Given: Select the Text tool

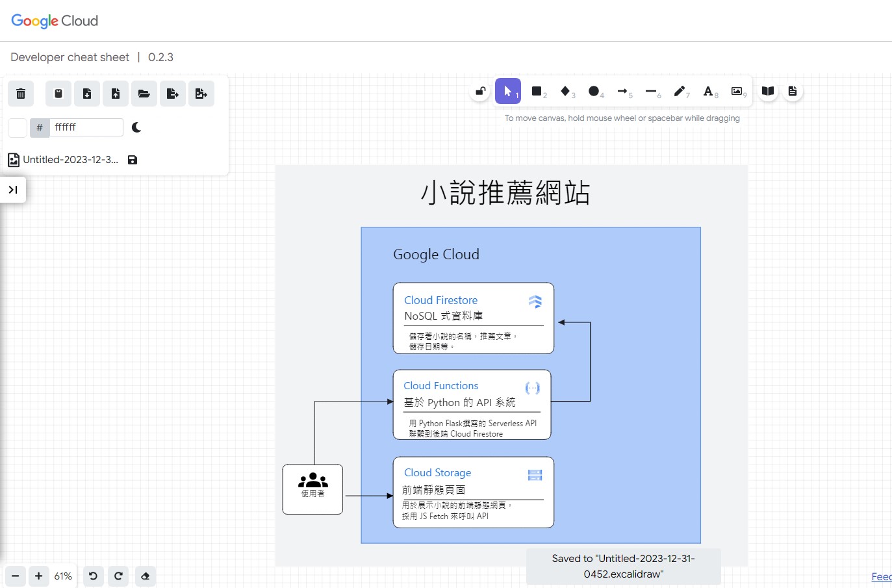Looking at the screenshot, I should pos(708,91).
